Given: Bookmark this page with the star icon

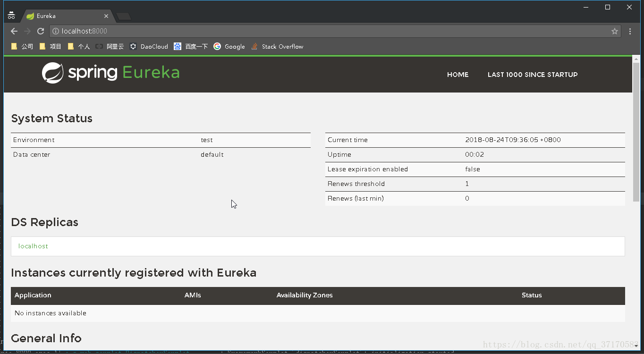Looking at the screenshot, I should 615,31.
